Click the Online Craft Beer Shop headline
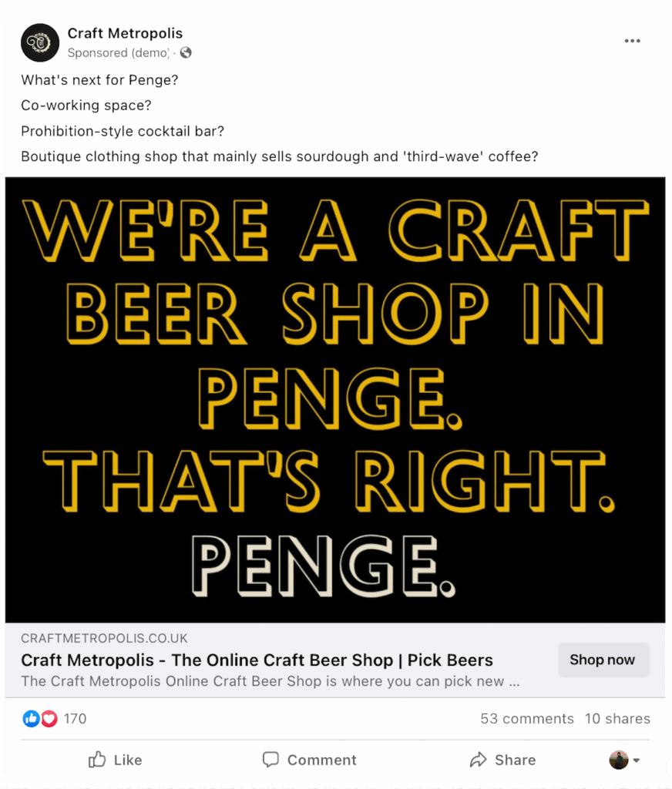The width and height of the screenshot is (672, 789). tap(257, 660)
